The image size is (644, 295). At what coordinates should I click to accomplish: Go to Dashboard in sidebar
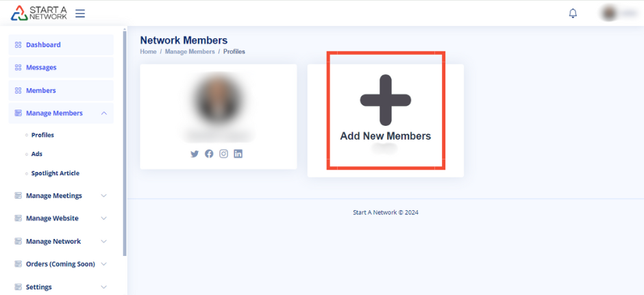click(43, 45)
